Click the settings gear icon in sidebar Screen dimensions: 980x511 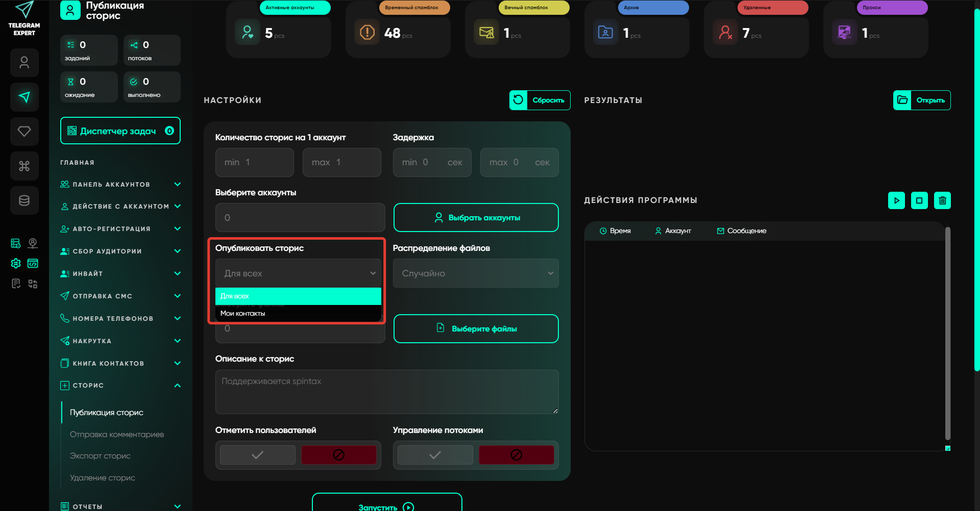[x=16, y=263]
